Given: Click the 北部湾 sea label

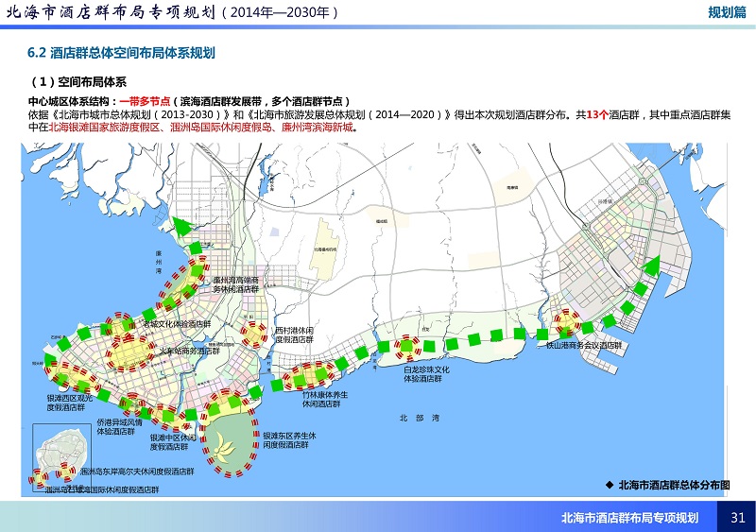Looking at the screenshot, I should coord(414,417).
